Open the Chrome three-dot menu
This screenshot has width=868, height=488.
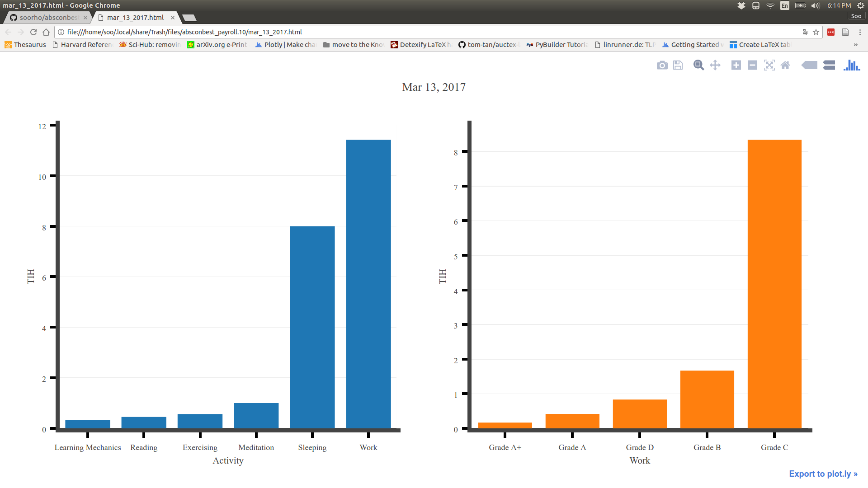[860, 32]
